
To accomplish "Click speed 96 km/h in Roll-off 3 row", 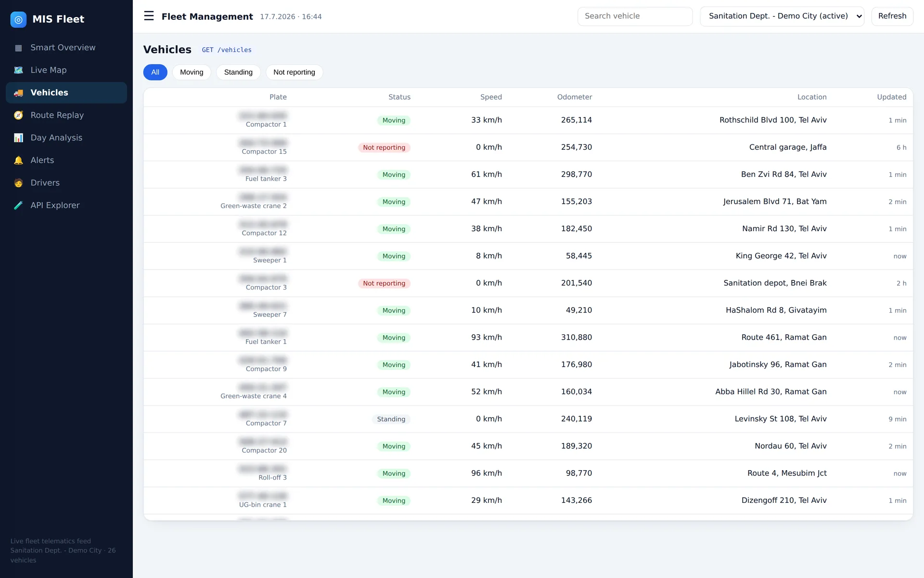I will (487, 473).
